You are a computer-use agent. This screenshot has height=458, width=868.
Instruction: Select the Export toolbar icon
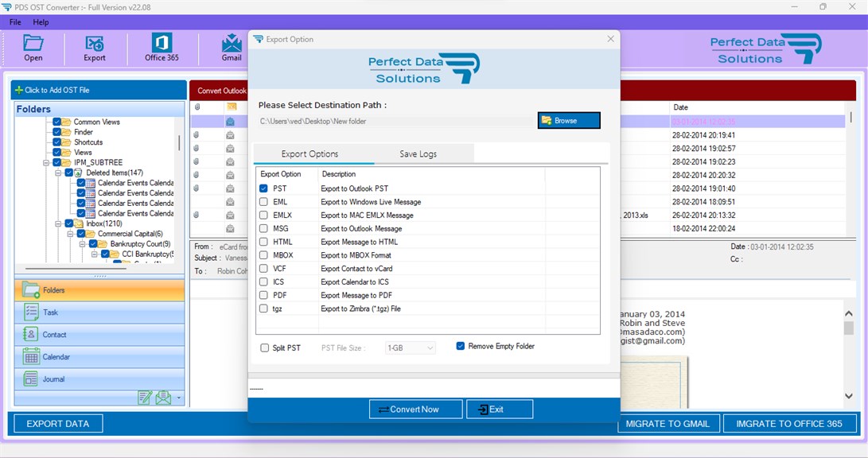pyautogui.click(x=95, y=48)
